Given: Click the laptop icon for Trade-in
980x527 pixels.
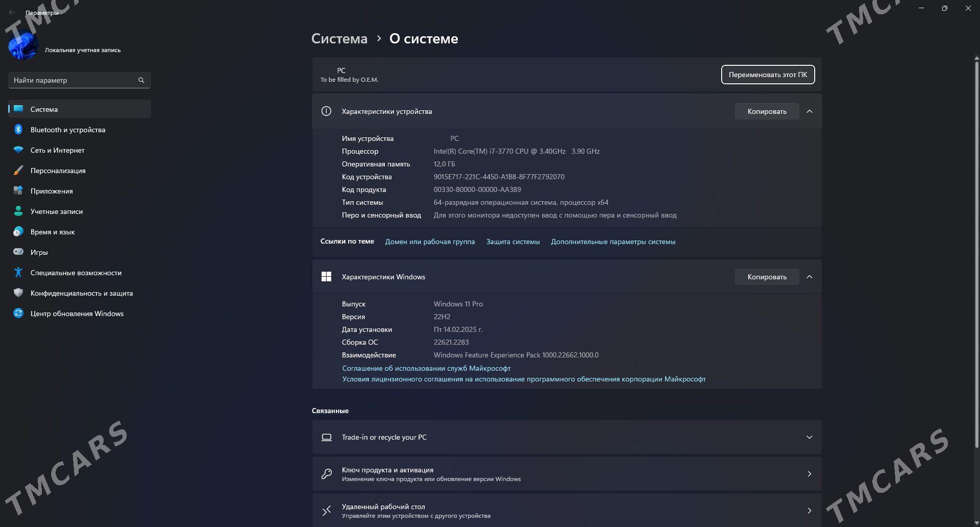Looking at the screenshot, I should point(327,437).
